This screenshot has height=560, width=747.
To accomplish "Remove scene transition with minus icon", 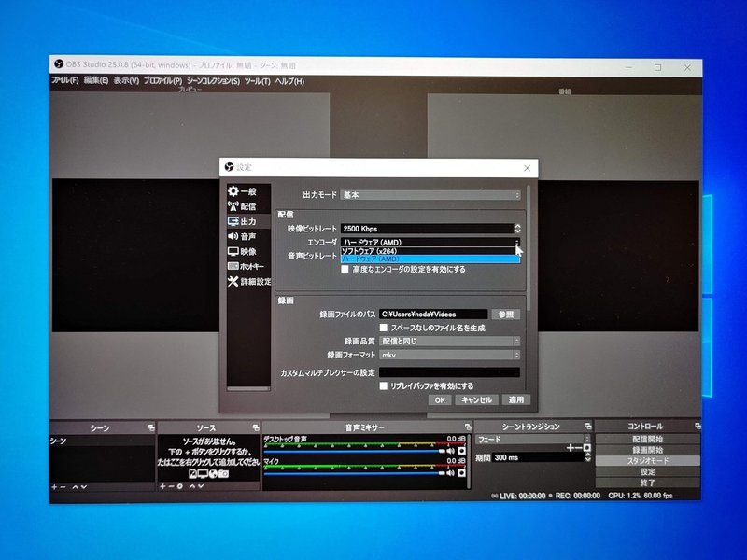I will click(x=578, y=448).
